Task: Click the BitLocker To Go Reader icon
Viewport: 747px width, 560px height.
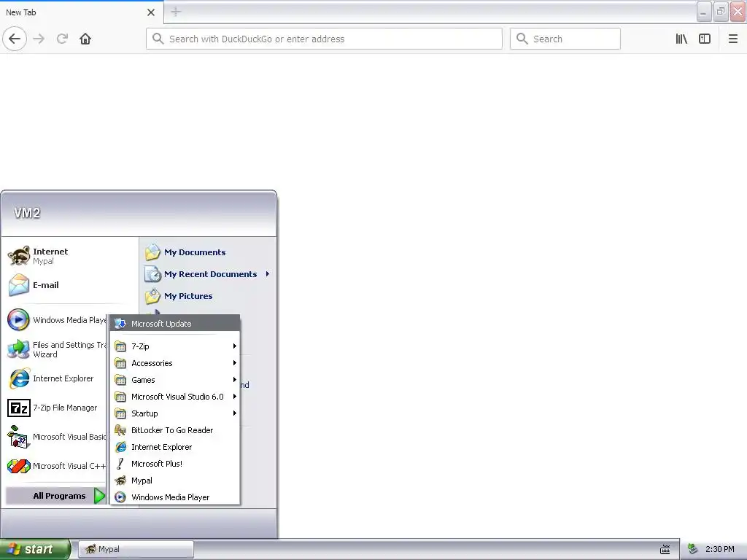Action: 120,430
